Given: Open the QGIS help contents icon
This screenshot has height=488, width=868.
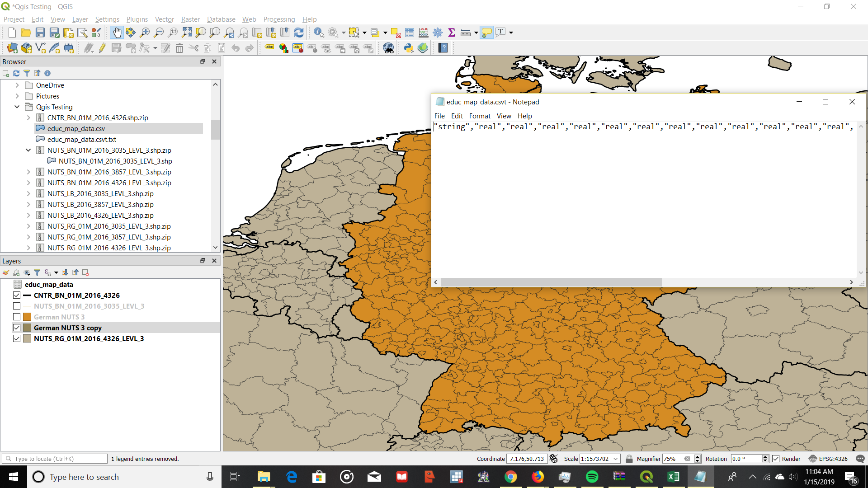Looking at the screenshot, I should click(443, 48).
